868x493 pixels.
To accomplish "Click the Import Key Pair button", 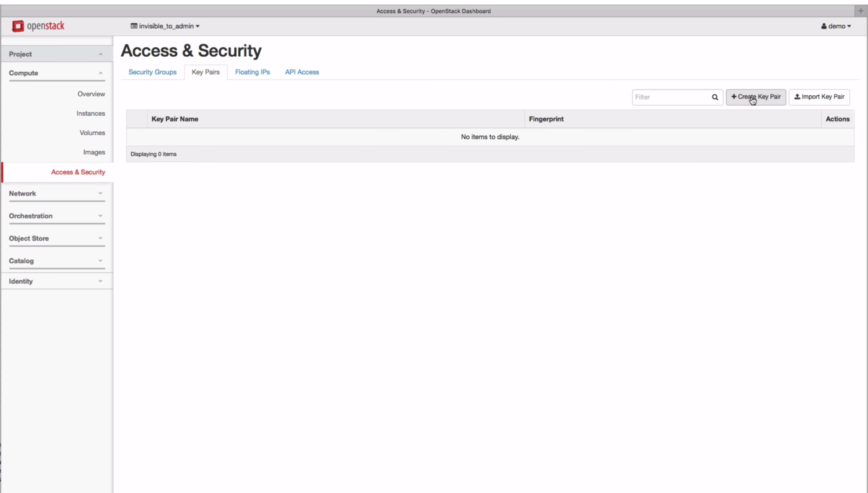I will 819,97.
